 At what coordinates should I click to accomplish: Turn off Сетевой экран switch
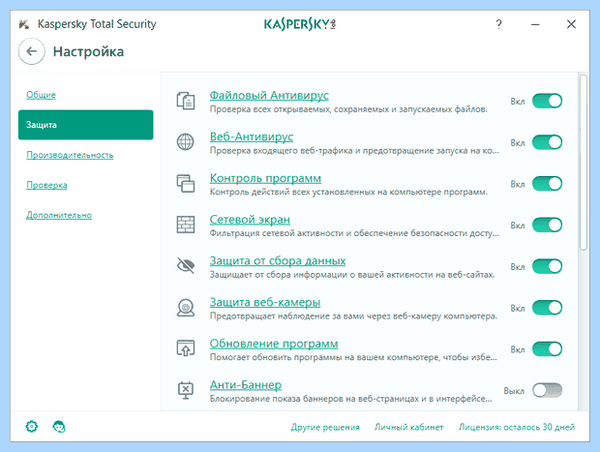[547, 225]
